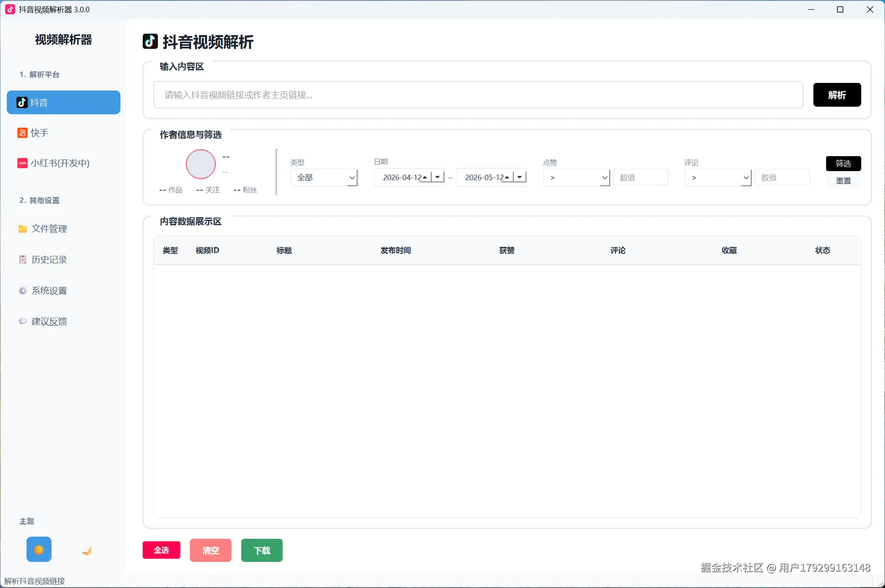Click the black 解析 button

tap(837, 95)
